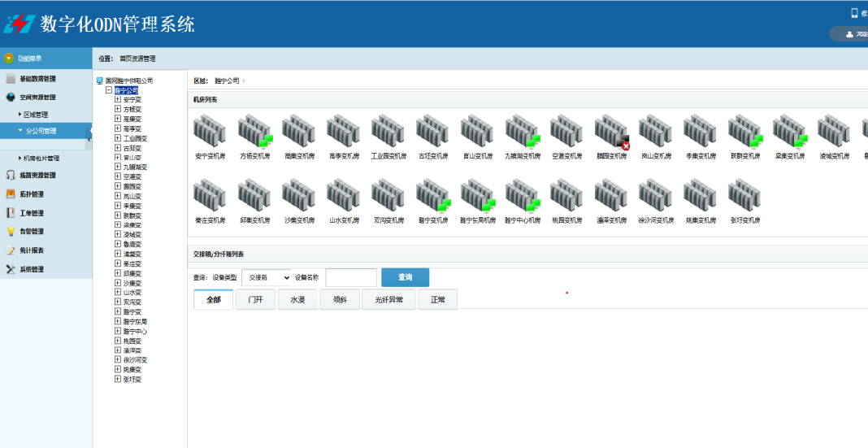868x448 pixels.
Task: Click the 九镜湖变机房 room icon
Action: pos(521,132)
